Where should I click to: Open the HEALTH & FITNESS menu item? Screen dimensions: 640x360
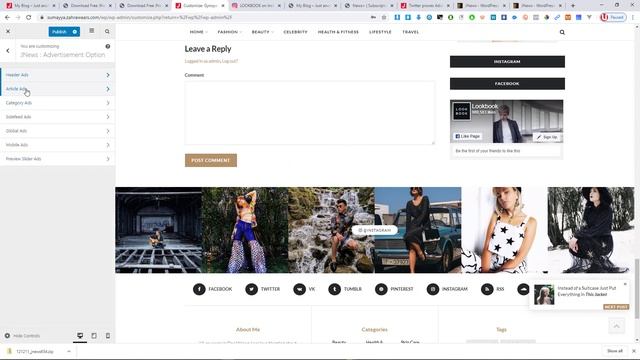(x=338, y=32)
